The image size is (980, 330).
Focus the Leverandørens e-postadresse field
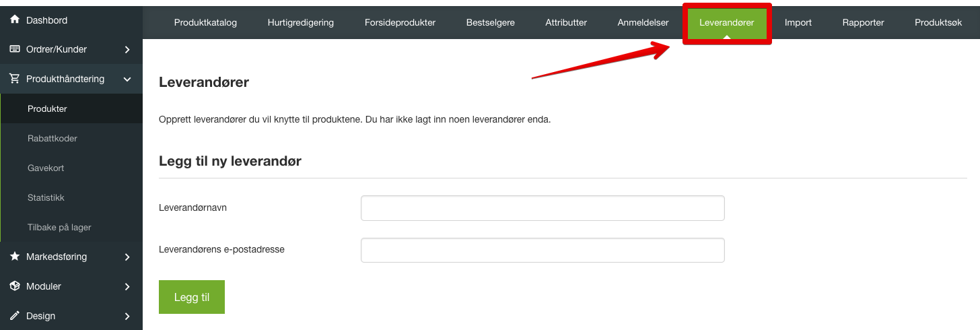click(x=542, y=250)
